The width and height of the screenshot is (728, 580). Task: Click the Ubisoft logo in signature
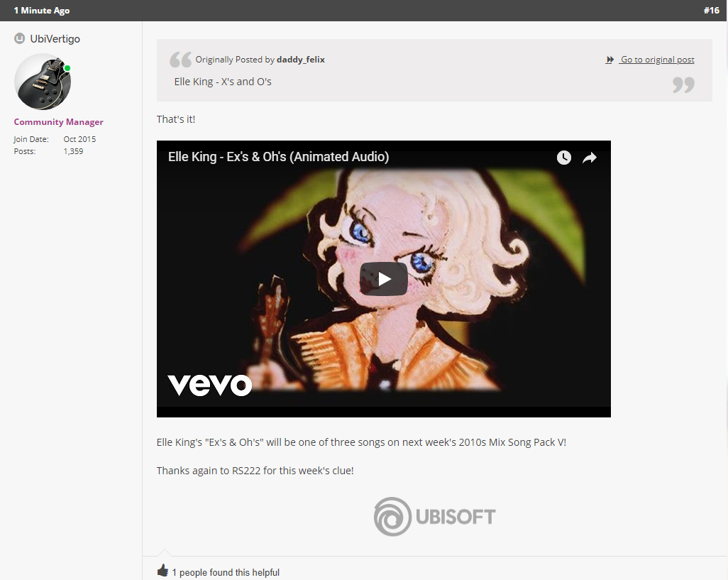(434, 516)
